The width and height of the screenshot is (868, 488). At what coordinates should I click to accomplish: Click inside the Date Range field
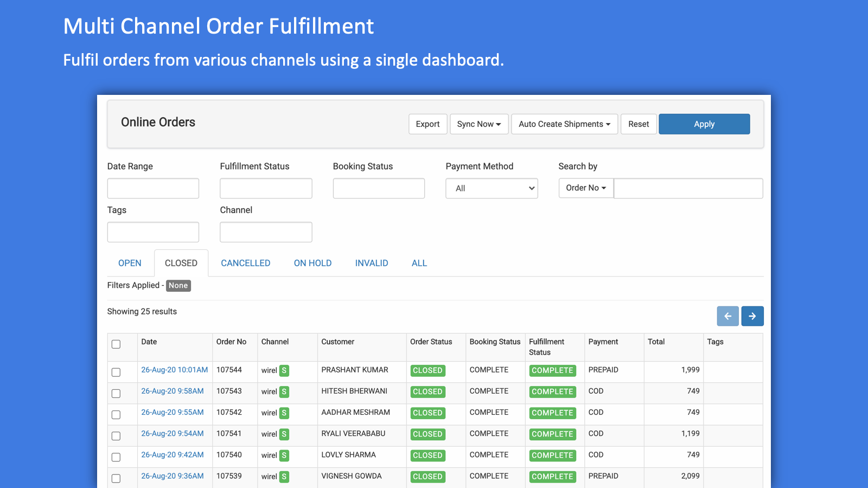tap(152, 188)
